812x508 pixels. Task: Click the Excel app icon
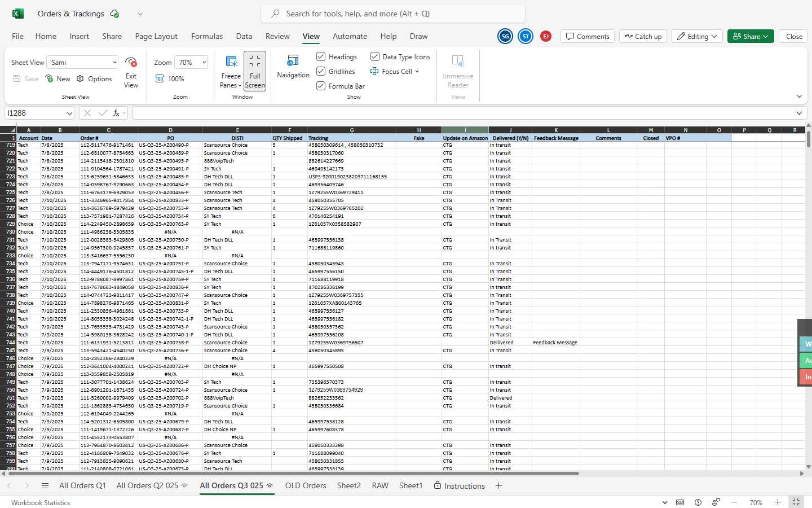17,14
